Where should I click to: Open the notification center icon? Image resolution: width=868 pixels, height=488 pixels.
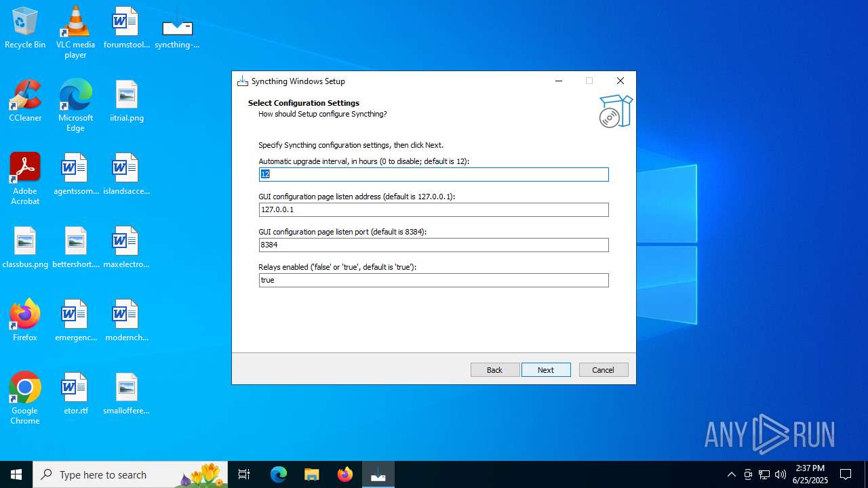pos(846,474)
